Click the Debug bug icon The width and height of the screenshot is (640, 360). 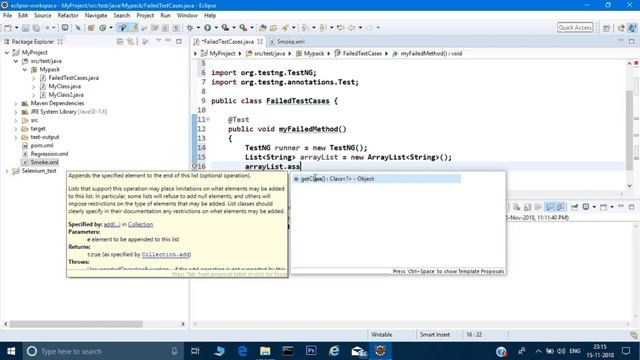click(190, 28)
